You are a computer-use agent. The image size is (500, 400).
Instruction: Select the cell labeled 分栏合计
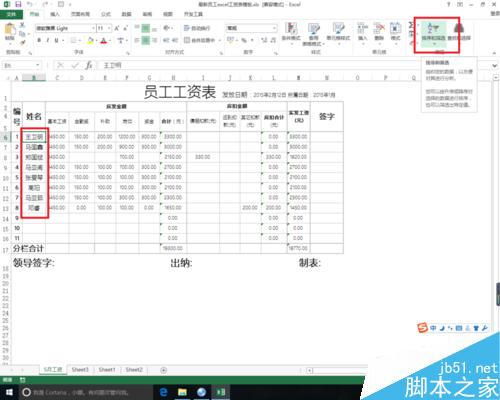point(28,248)
